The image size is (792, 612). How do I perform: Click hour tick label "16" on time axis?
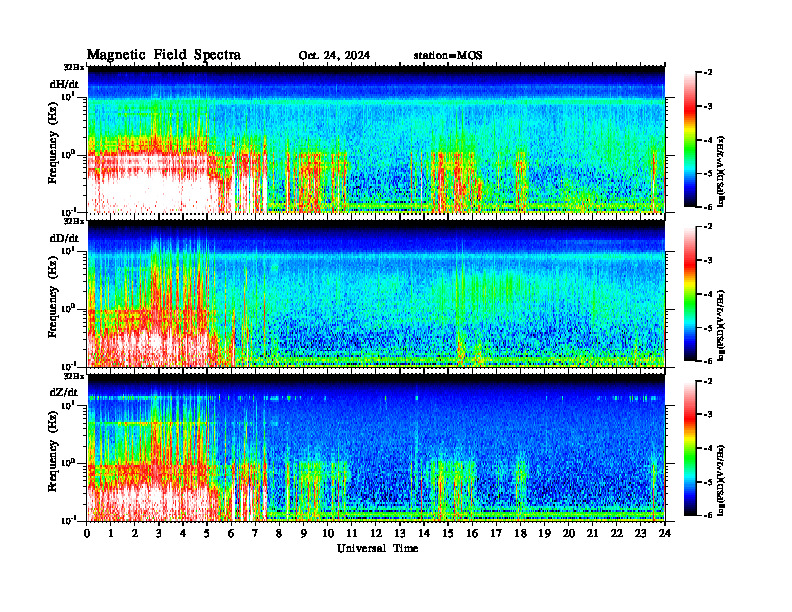(x=472, y=533)
